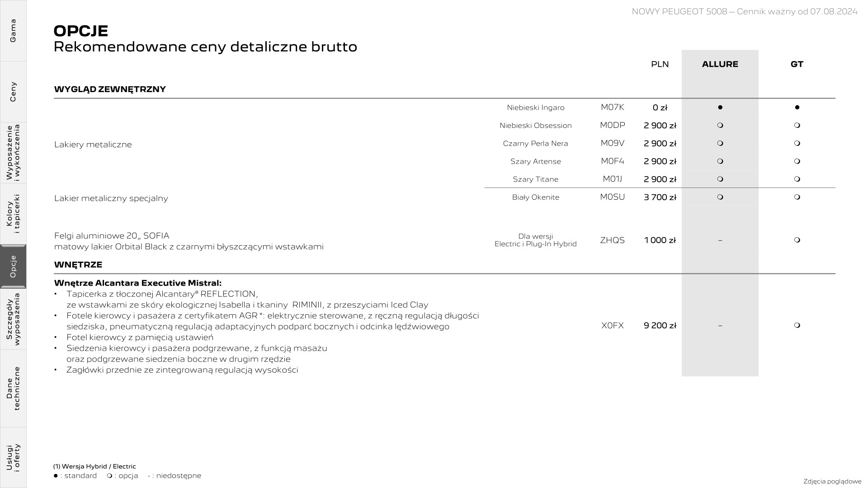Image resolution: width=868 pixels, height=488 pixels.
Task: Click the OPCJE page title
Action: point(81,31)
